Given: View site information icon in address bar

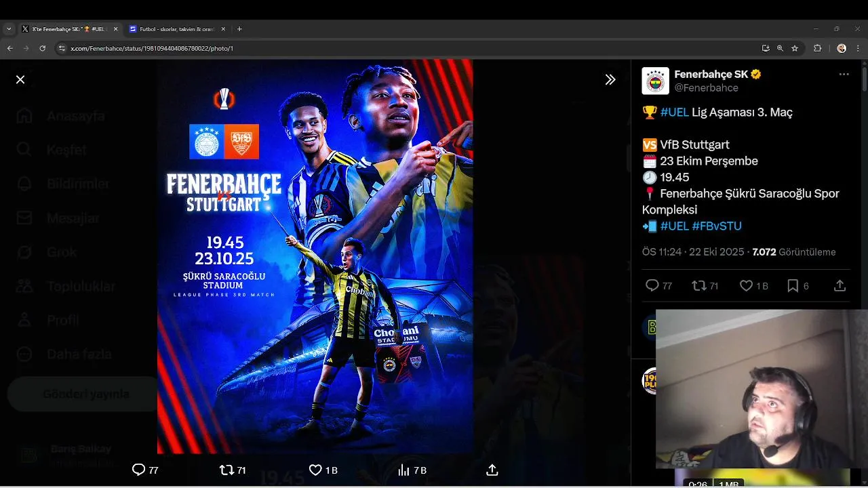Looking at the screenshot, I should click(x=62, y=48).
